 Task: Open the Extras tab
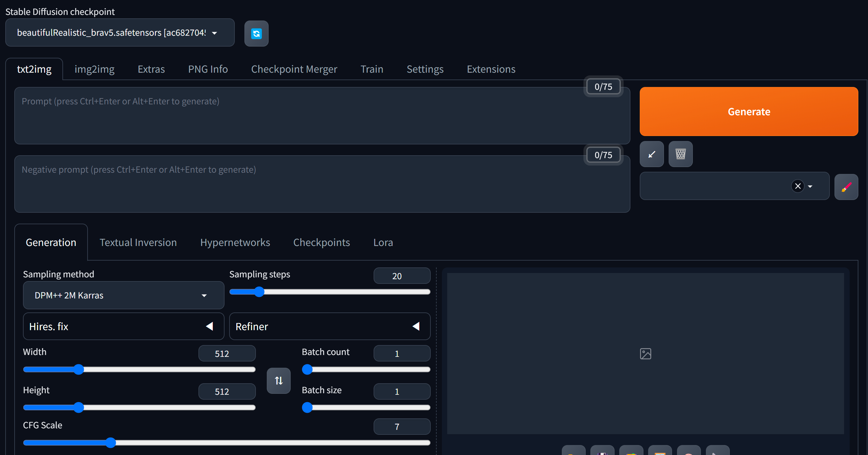click(x=151, y=69)
